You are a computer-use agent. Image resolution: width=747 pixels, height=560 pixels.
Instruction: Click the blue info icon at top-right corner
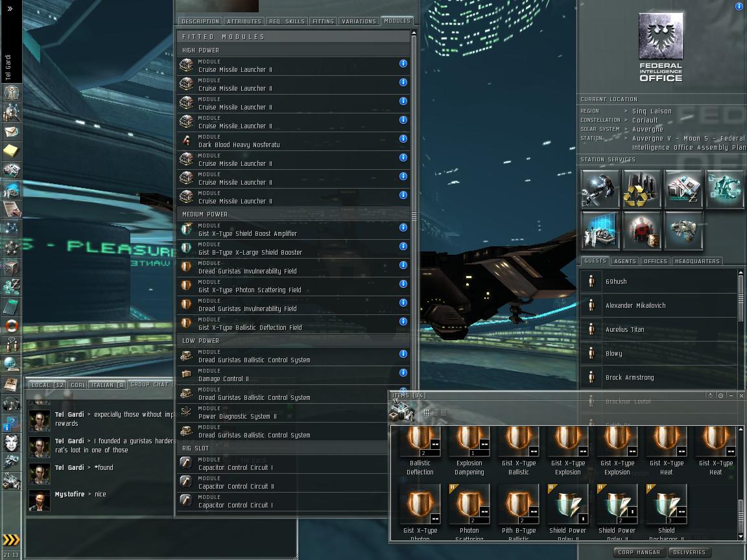point(739,6)
